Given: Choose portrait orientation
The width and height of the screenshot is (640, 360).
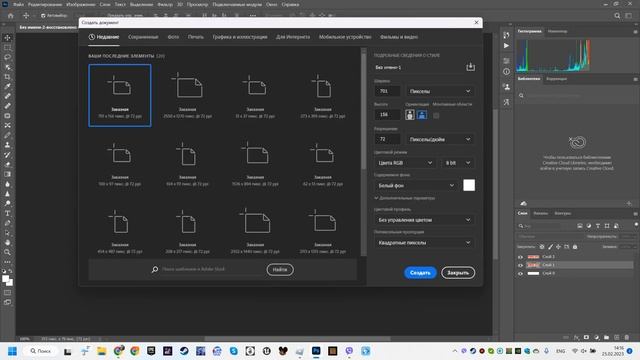Looking at the screenshot, I should [x=410, y=115].
